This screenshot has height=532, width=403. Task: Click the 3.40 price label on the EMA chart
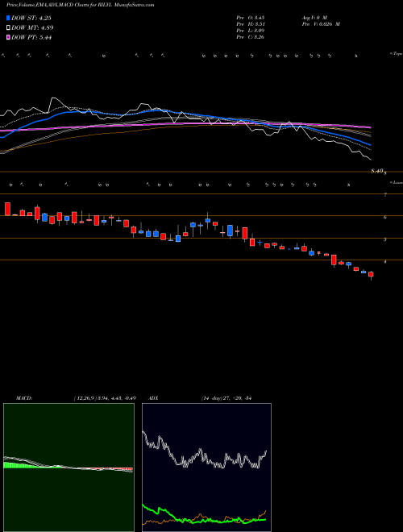pos(379,172)
